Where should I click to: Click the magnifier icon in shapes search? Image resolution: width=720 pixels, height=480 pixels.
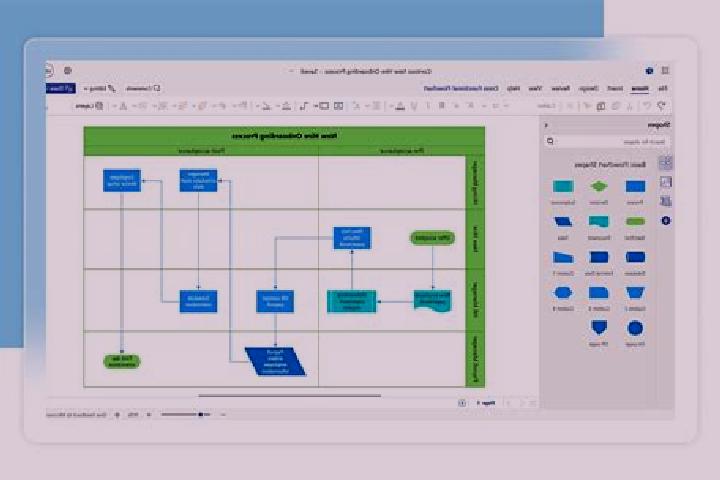click(550, 141)
